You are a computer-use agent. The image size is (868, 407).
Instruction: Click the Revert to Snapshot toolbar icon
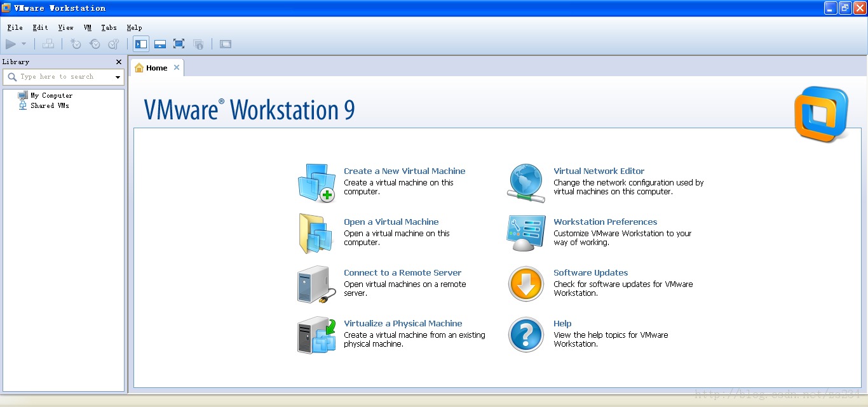tap(95, 44)
